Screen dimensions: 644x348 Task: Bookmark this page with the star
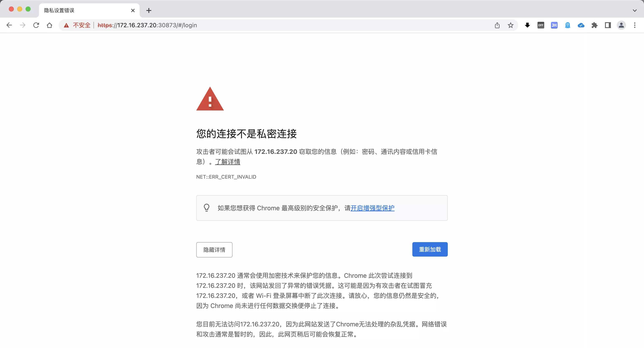510,25
